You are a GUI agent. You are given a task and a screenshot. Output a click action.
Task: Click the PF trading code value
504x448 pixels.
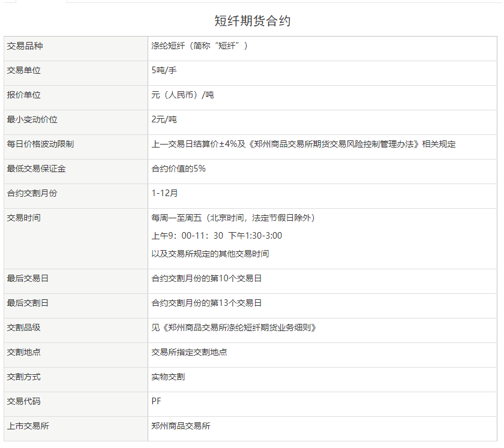(157, 401)
